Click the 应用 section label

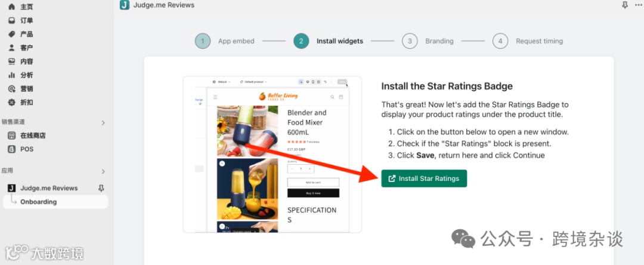pyautogui.click(x=7, y=171)
